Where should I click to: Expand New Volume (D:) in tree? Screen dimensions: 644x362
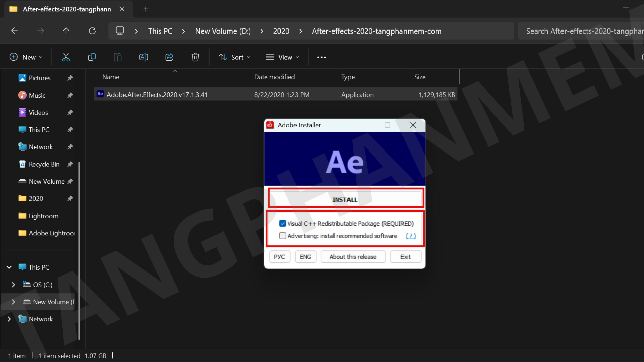pos(13,302)
